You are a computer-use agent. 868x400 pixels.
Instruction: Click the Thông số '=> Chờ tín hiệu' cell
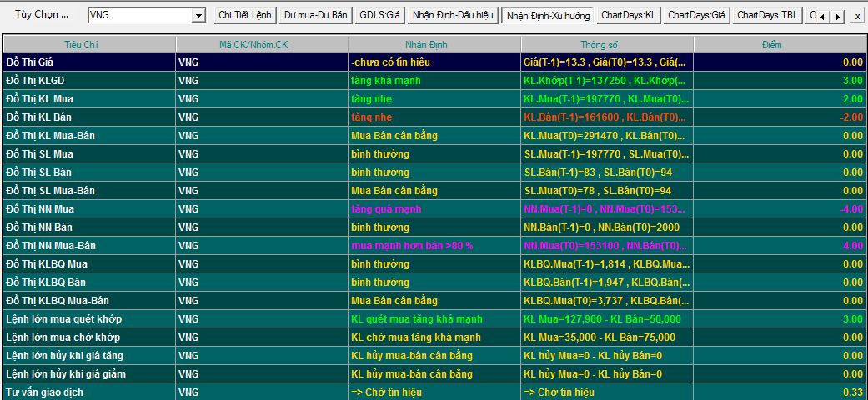[607, 392]
